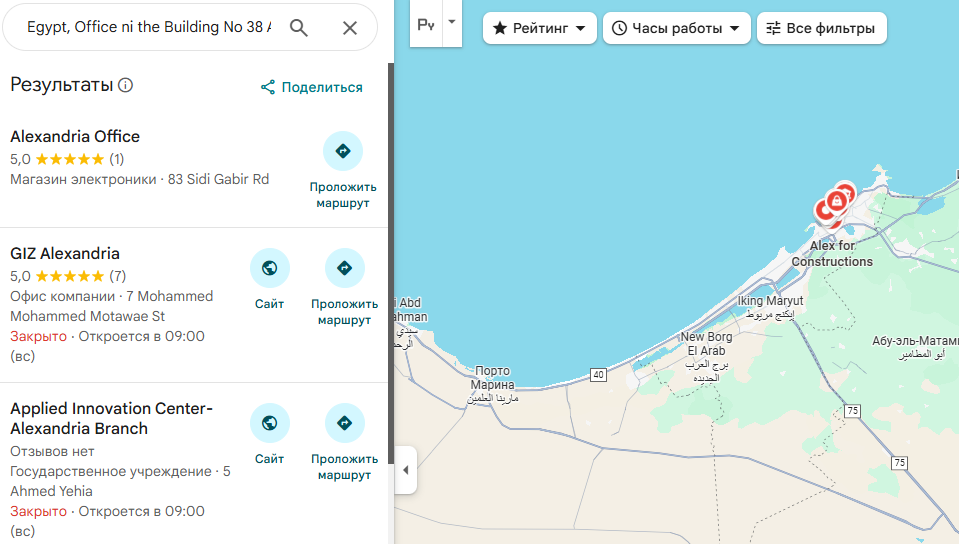Collapse the side panel arrow
This screenshot has width=959, height=544.
(406, 470)
